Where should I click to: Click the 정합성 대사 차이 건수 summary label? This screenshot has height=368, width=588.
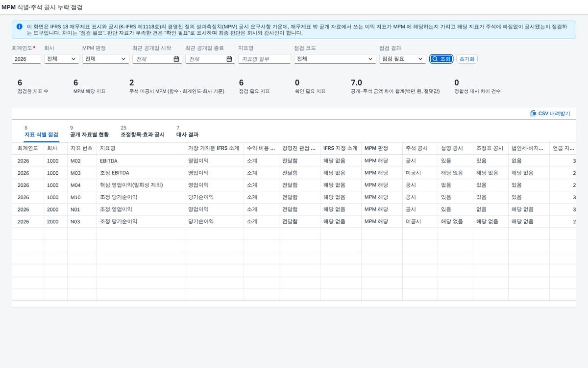[x=477, y=91]
